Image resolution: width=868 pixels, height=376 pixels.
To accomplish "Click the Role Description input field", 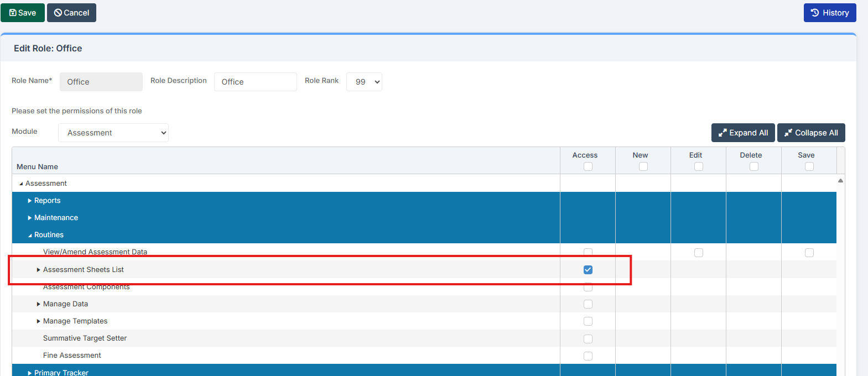I will (x=255, y=82).
